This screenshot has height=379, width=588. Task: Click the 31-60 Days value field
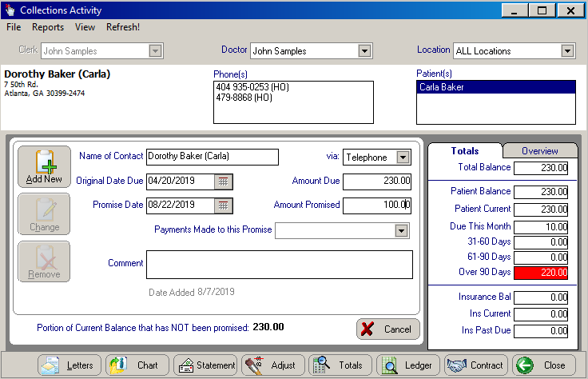[x=541, y=242]
